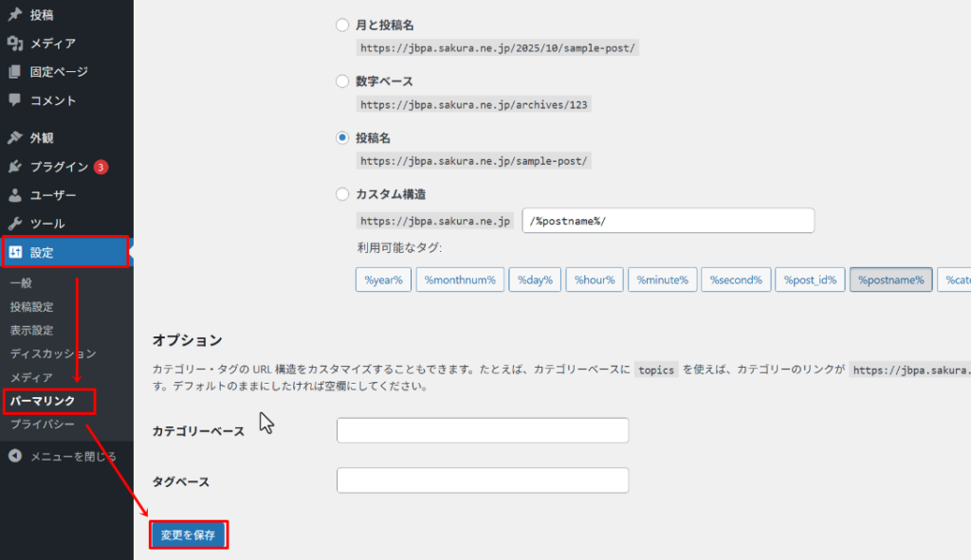Focus the custom structure /%postname%/ field
Screen dimensions: 971x560
668,221
